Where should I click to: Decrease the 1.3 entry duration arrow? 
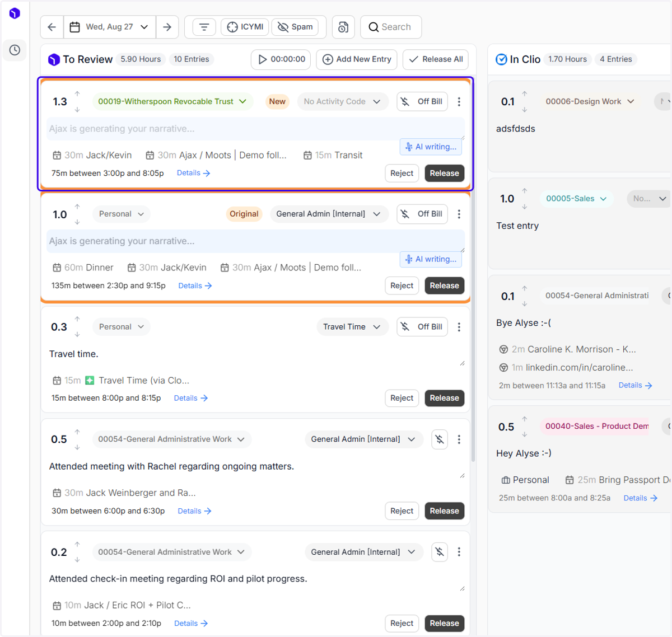(x=77, y=109)
